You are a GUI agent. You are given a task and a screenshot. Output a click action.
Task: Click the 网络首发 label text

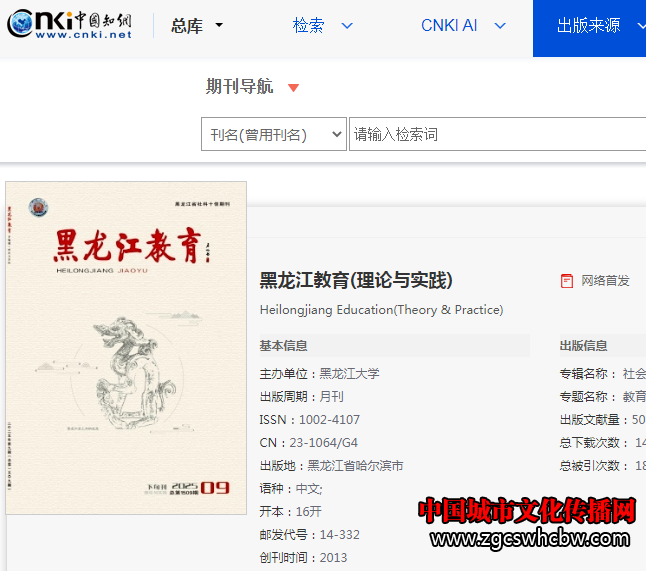(606, 281)
